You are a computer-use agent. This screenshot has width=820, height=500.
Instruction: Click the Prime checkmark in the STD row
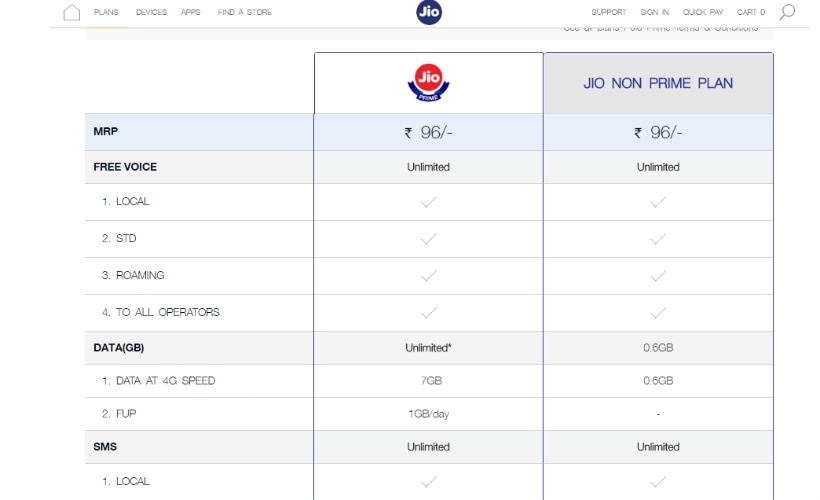[x=428, y=239]
